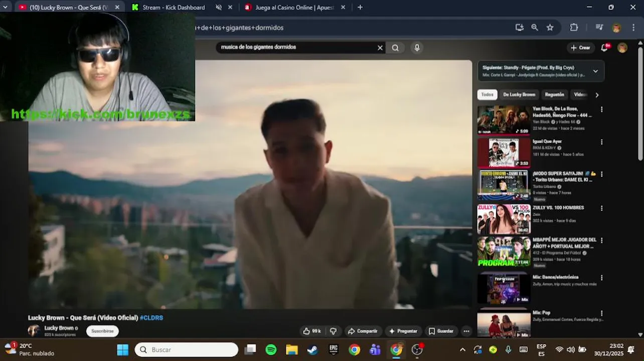Select the Reguetón filter chip
The image size is (644, 361).
[554, 95]
